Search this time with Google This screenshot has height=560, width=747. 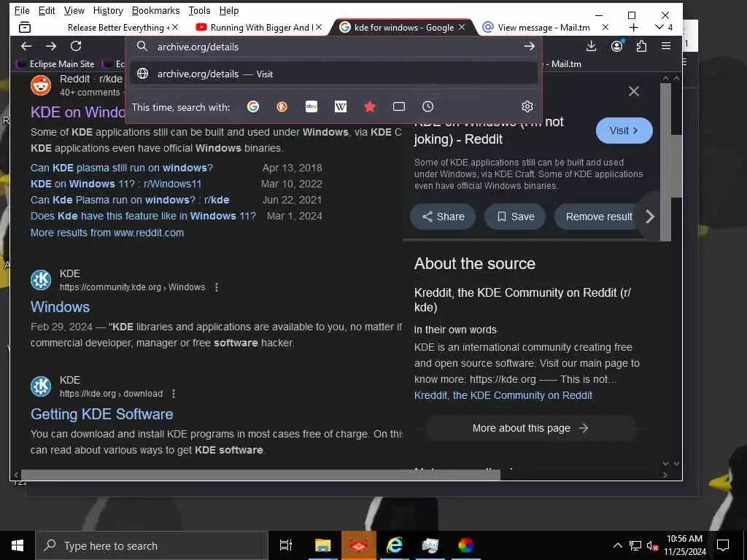[253, 106]
